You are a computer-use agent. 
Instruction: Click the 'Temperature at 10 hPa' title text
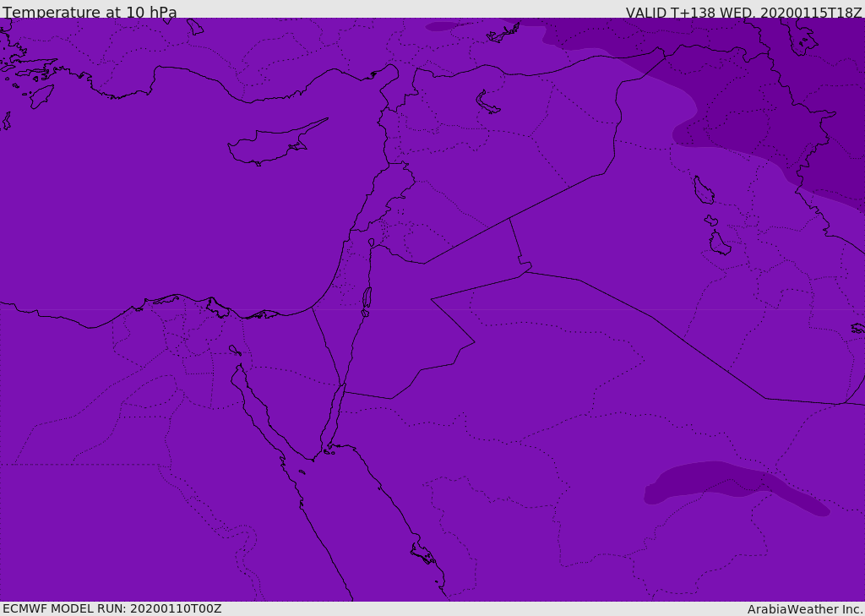90,12
